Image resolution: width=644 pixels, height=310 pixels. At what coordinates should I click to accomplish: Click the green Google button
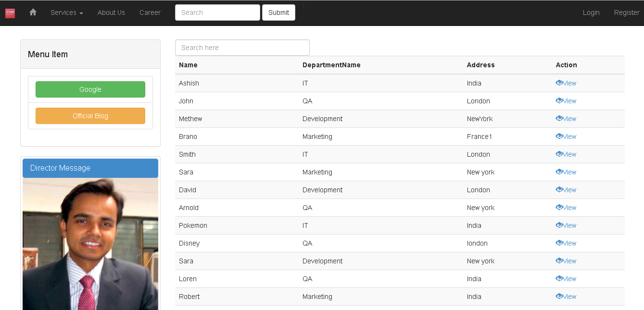coord(90,89)
